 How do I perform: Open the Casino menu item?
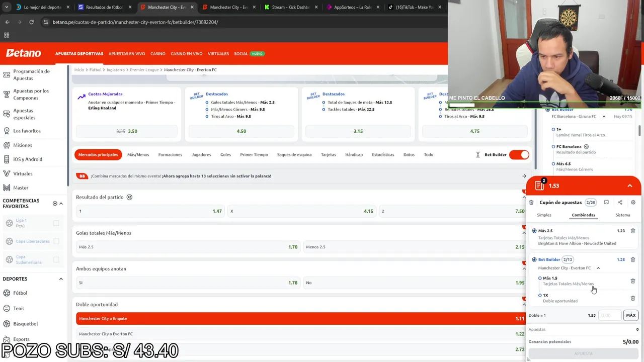(x=157, y=53)
